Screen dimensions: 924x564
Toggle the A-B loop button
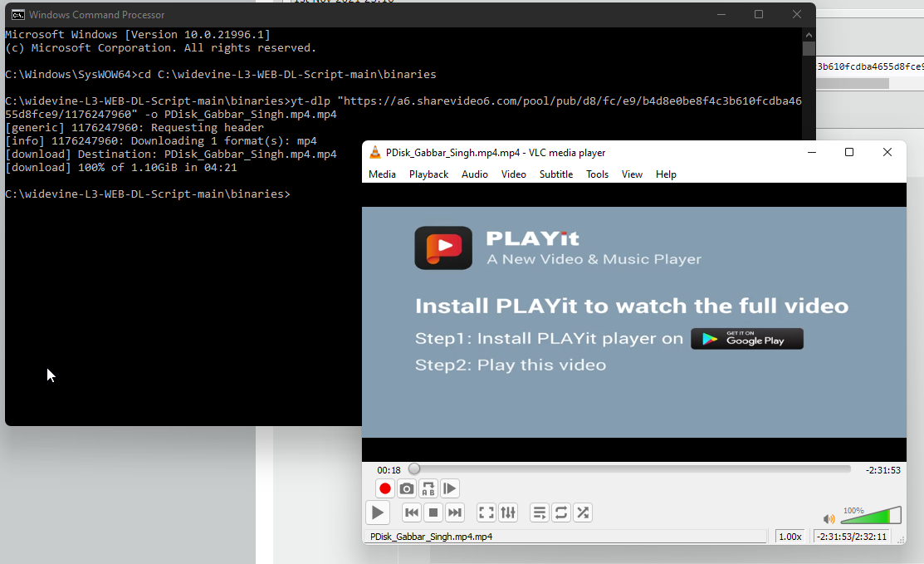click(x=428, y=488)
